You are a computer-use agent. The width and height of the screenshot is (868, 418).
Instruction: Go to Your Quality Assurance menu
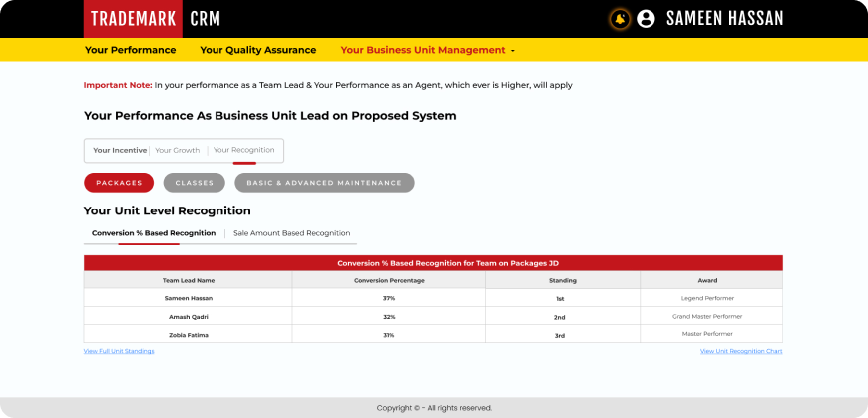257,50
